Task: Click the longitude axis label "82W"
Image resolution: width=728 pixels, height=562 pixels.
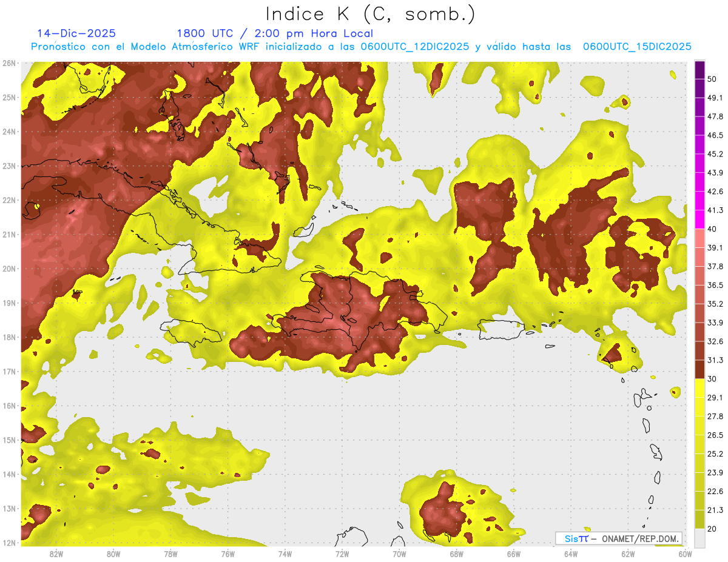Action: click(56, 554)
